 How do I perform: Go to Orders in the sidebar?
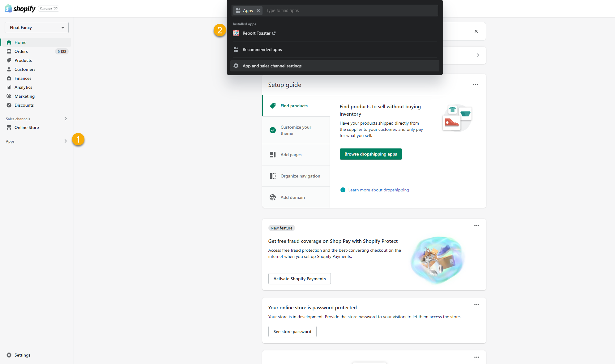[21, 51]
